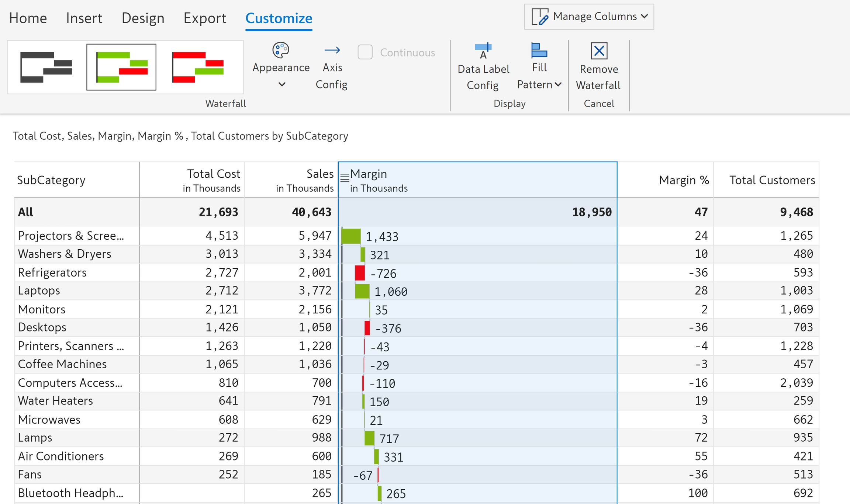Choose the red-positive waterfall color scheme
The width and height of the screenshot is (850, 504).
click(x=198, y=67)
